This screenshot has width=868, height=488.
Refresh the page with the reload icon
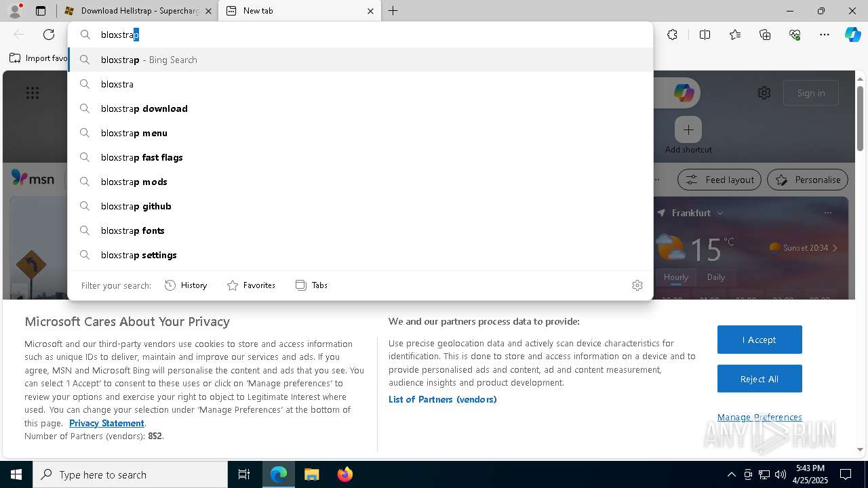coord(49,35)
